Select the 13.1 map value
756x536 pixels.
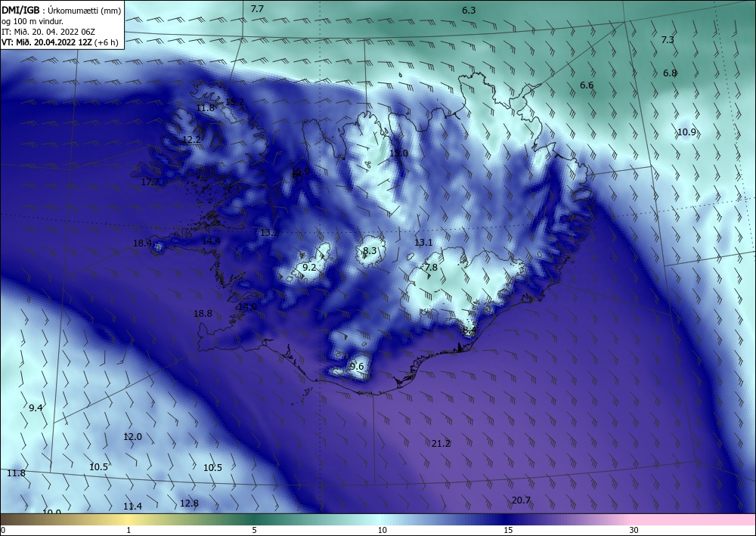pos(423,243)
